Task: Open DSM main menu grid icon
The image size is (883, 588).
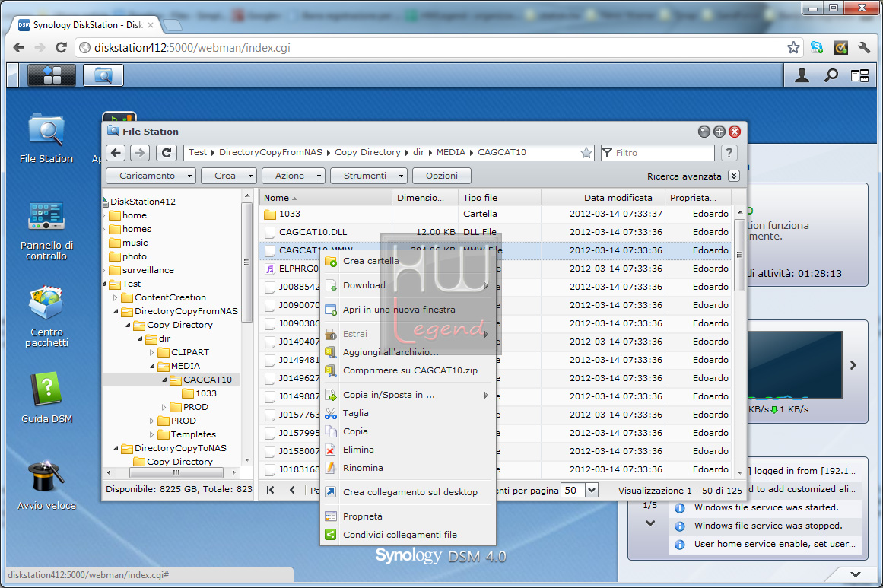Action: [x=51, y=75]
